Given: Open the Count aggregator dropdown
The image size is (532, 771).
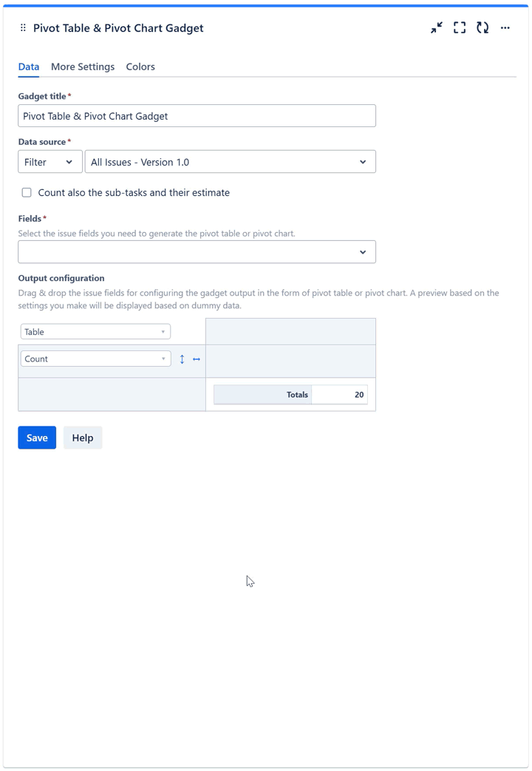Looking at the screenshot, I should pos(95,359).
